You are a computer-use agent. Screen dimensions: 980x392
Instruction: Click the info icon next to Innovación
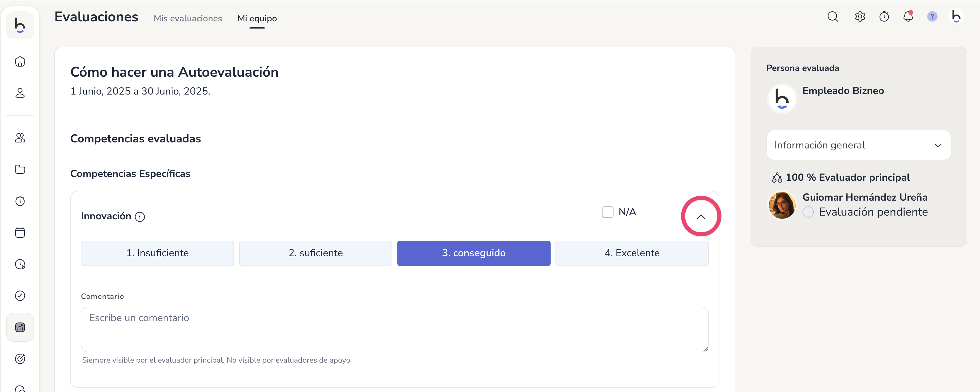(140, 217)
